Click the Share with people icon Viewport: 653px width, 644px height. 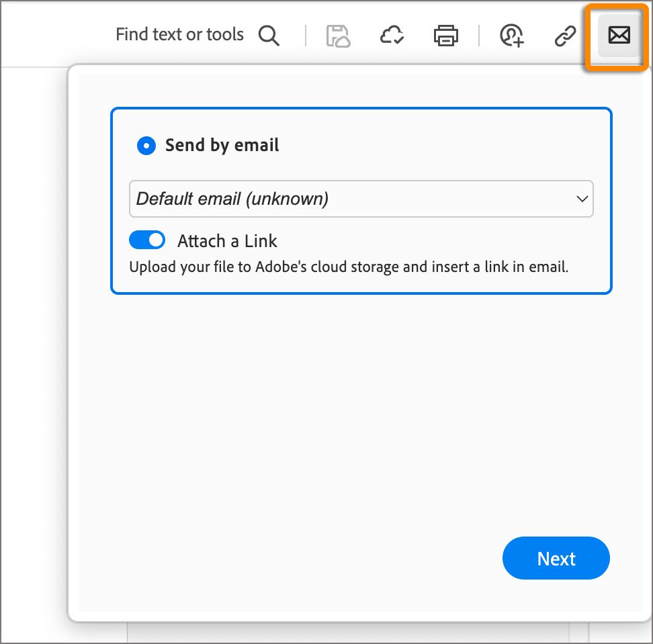pyautogui.click(x=511, y=35)
